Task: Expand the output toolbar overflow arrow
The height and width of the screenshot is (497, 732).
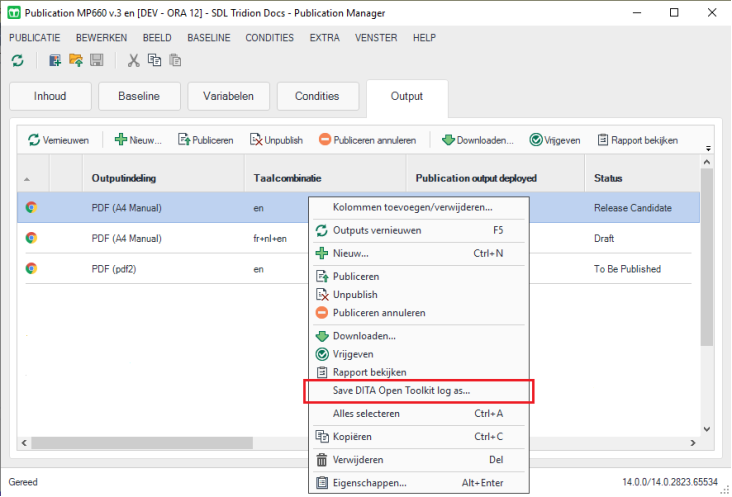Action: 708,148
